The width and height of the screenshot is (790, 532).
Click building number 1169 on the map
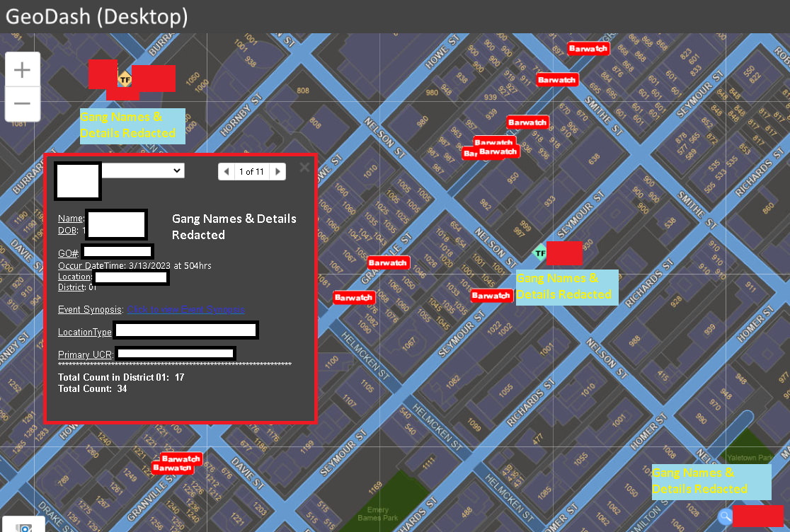click(x=375, y=487)
